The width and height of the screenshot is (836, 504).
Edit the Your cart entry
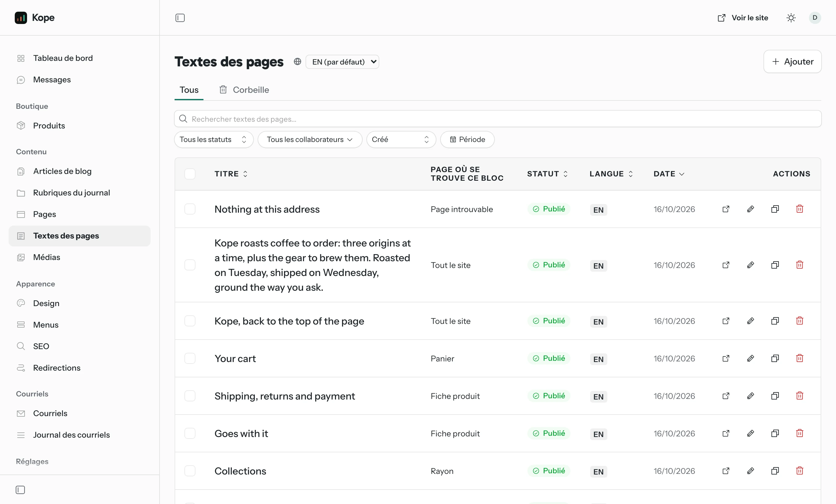[751, 359]
